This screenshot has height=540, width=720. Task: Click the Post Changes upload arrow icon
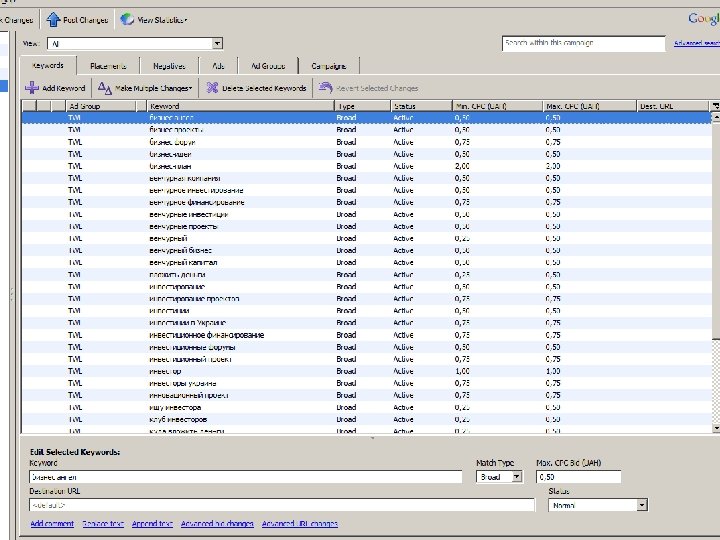[x=53, y=19]
